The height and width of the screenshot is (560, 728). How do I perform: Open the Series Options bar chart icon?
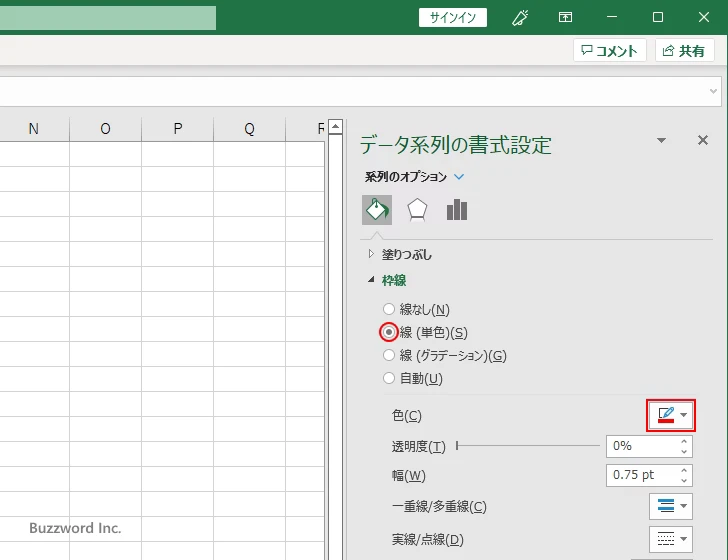coord(457,210)
